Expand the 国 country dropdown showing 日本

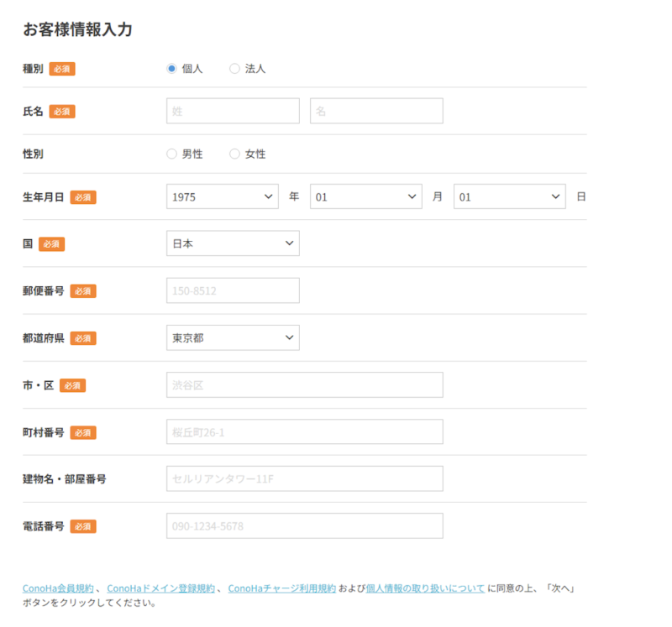point(233,243)
